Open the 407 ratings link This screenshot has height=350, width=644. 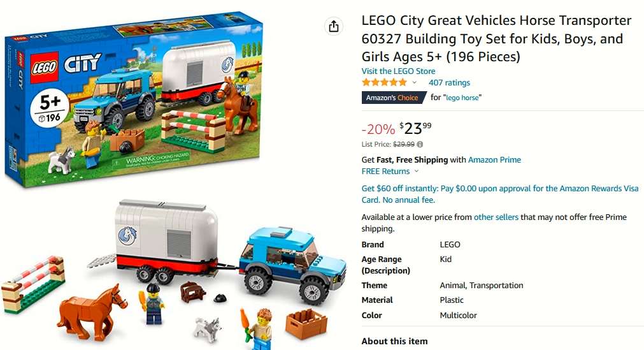click(449, 83)
